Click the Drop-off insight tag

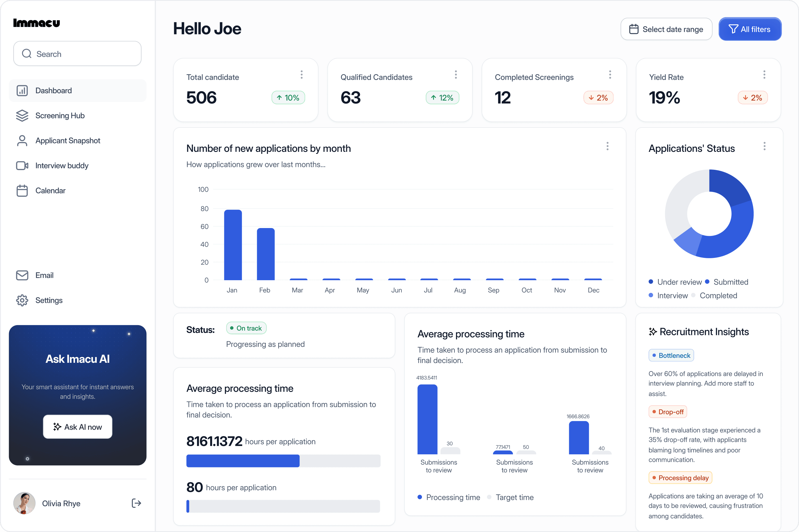click(x=667, y=412)
